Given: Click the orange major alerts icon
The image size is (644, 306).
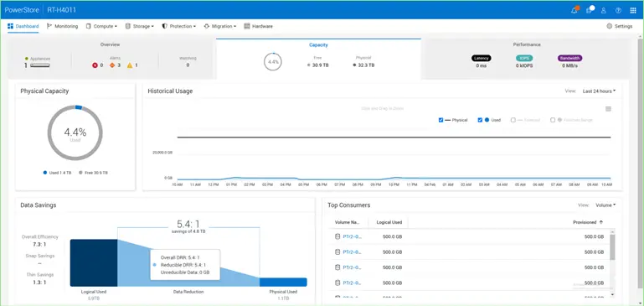Looking at the screenshot, I should pyautogui.click(x=111, y=65).
